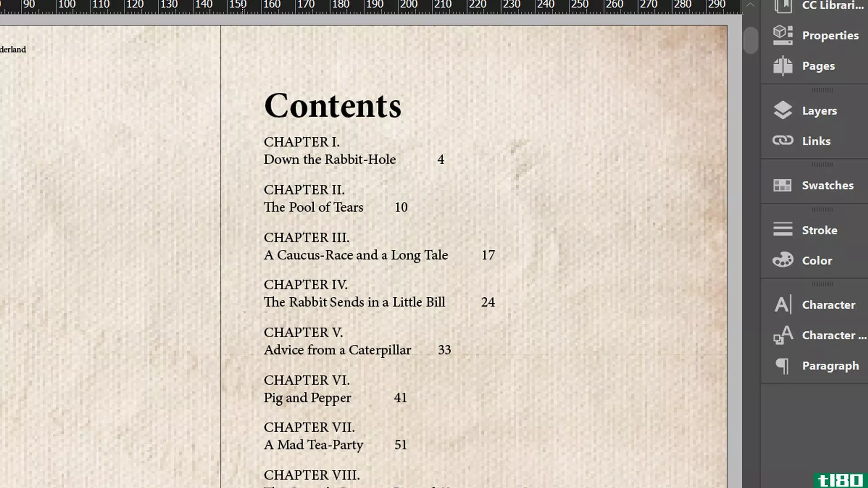
Task: Open the Swatches panel
Action: coord(816,185)
